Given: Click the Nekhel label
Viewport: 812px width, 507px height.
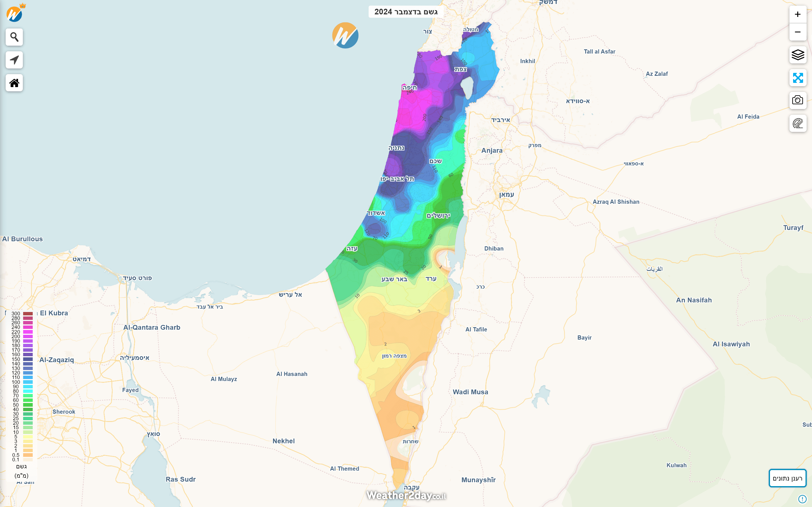Looking at the screenshot, I should click(283, 441).
